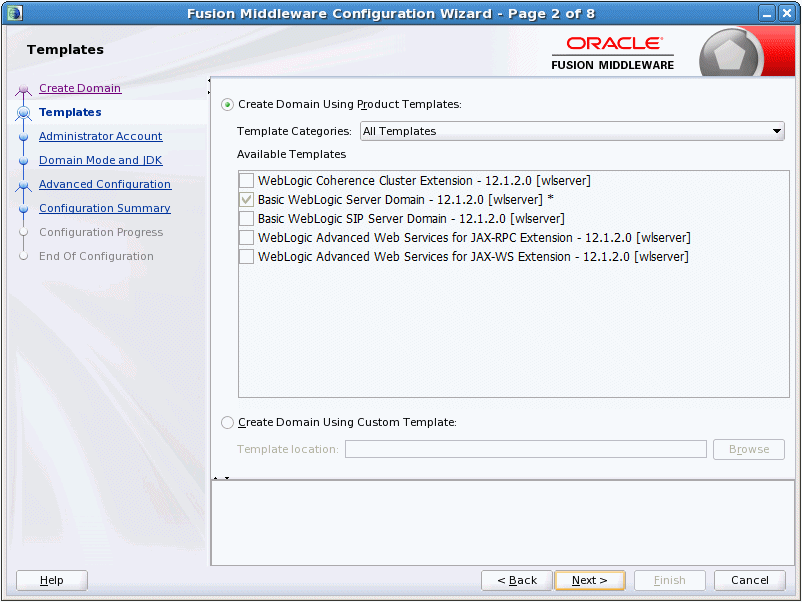
Task: Click the Templates step node icon
Action: pyautogui.click(x=24, y=113)
